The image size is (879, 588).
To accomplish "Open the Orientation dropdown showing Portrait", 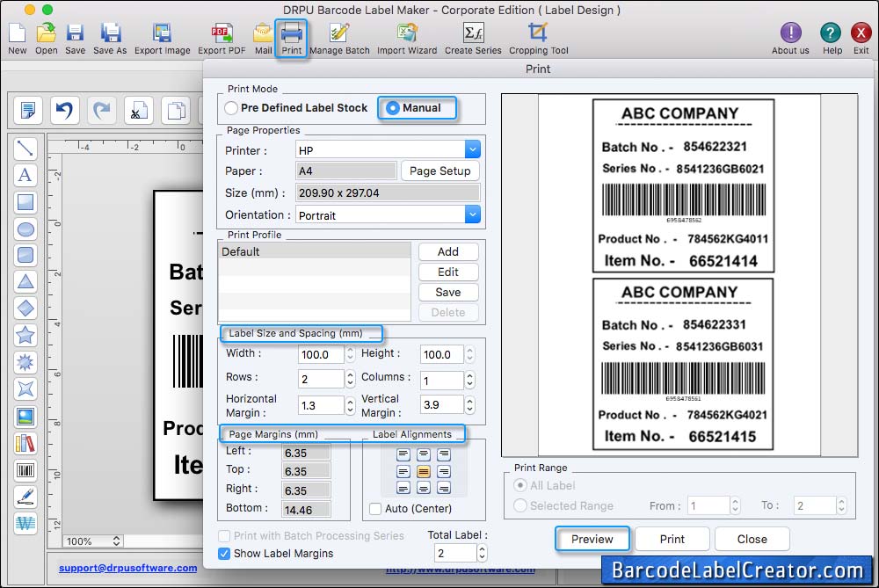I will click(473, 214).
